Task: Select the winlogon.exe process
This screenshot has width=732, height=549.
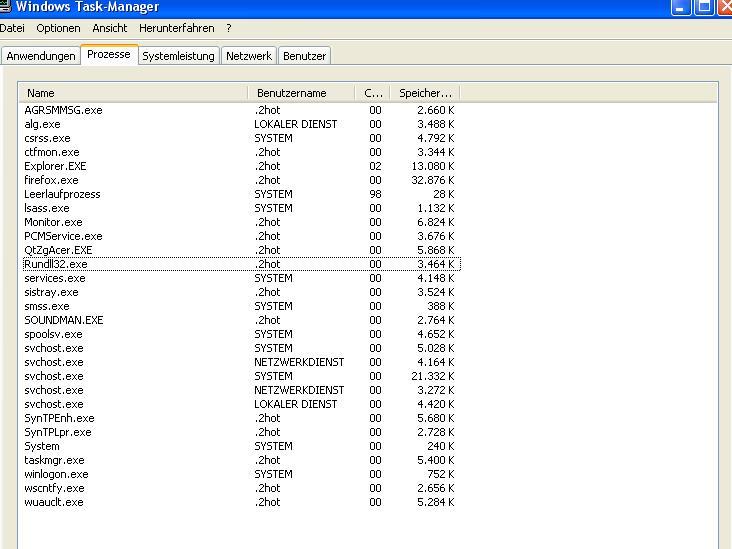Action: click(x=242, y=474)
